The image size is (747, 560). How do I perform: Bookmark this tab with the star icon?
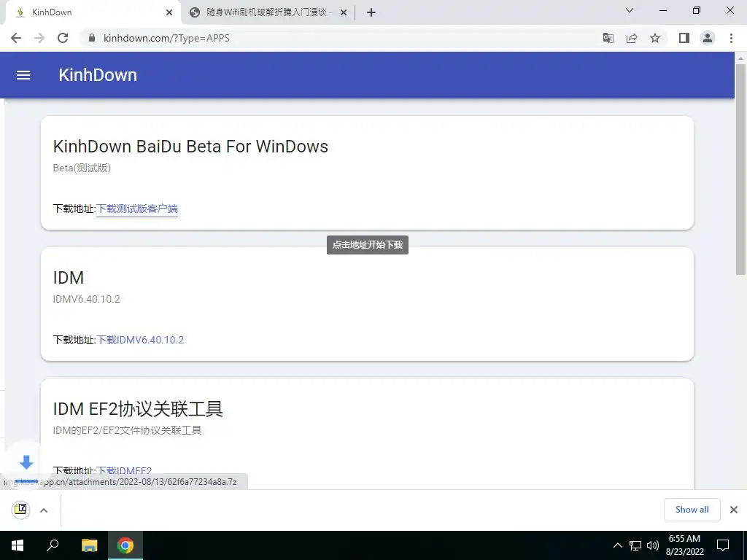point(655,38)
